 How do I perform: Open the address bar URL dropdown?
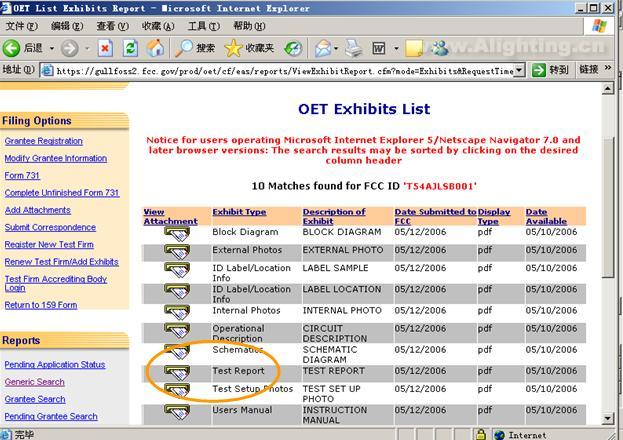(520, 70)
